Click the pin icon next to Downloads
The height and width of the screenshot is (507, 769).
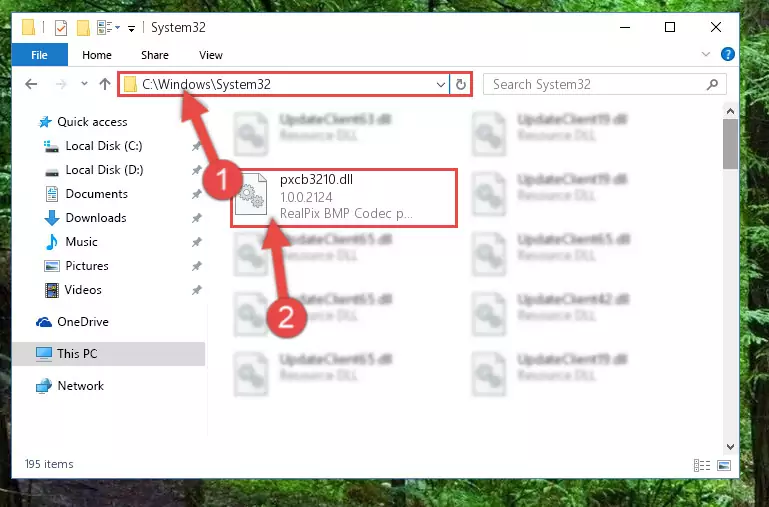coord(197,218)
